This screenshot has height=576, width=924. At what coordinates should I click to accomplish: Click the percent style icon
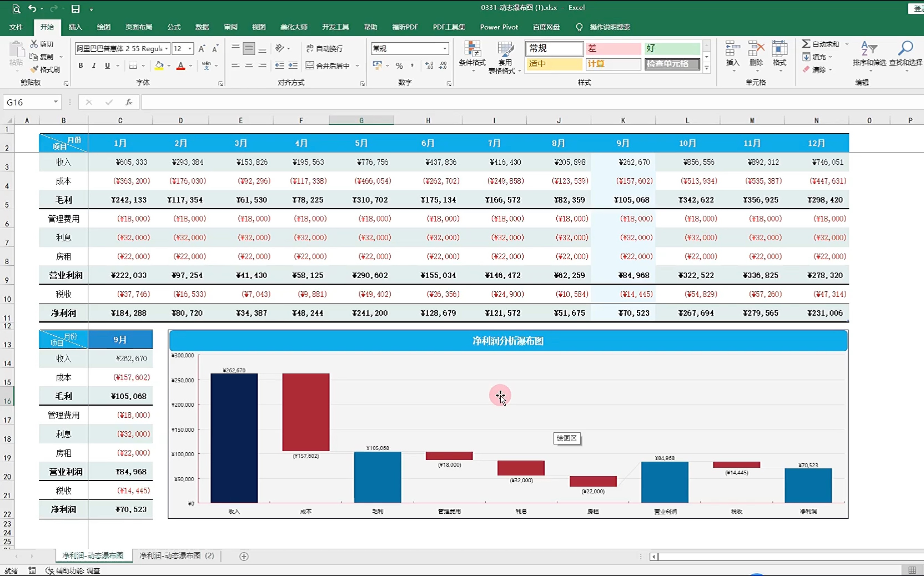tap(399, 66)
